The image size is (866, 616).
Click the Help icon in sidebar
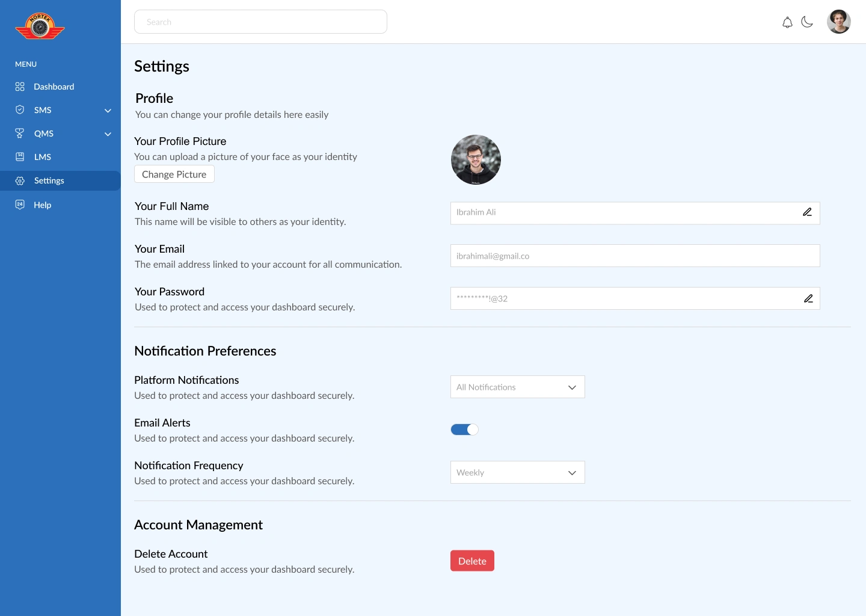20,205
